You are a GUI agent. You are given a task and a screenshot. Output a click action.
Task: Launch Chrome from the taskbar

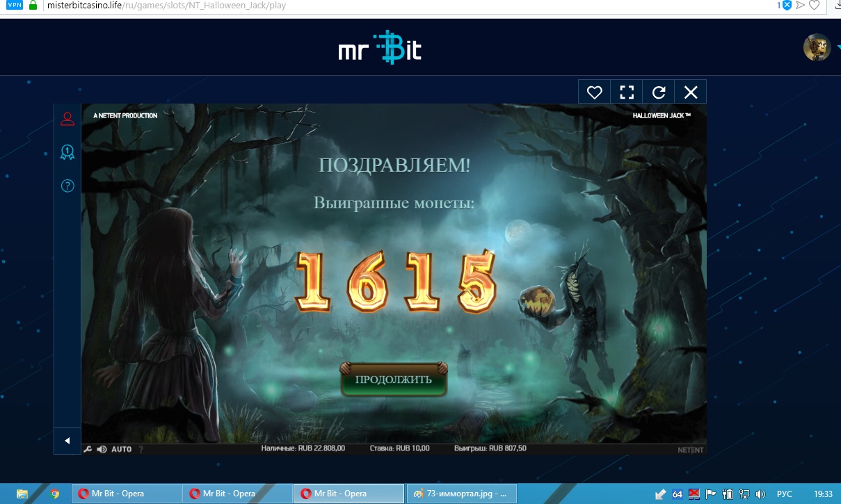coord(54,494)
